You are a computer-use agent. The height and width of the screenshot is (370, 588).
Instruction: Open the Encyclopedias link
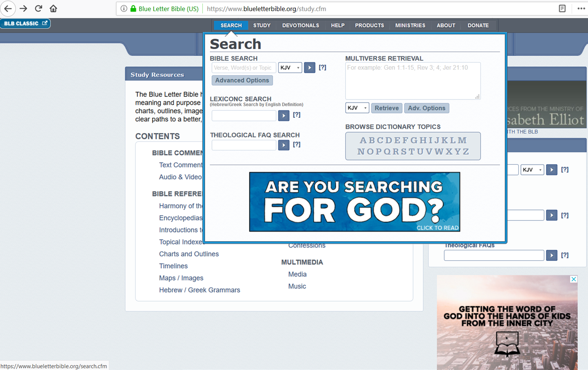click(181, 218)
